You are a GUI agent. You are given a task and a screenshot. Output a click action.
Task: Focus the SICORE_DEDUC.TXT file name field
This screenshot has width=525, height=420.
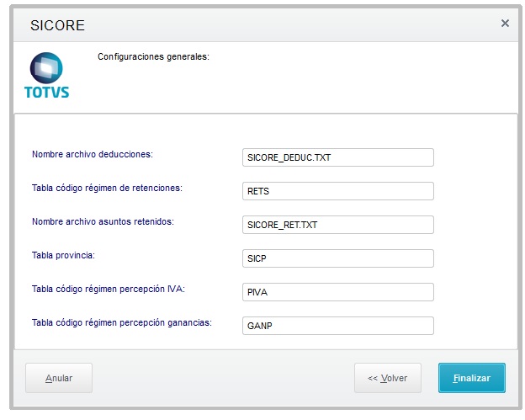point(338,157)
